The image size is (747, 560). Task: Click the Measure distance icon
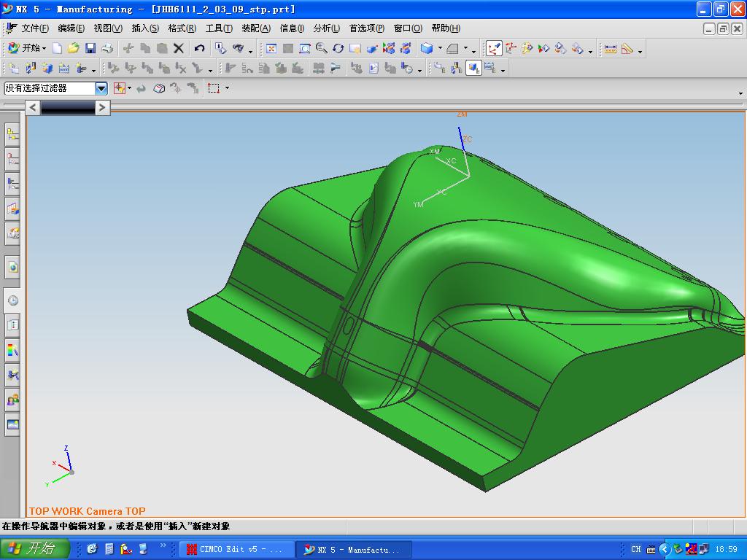[611, 49]
